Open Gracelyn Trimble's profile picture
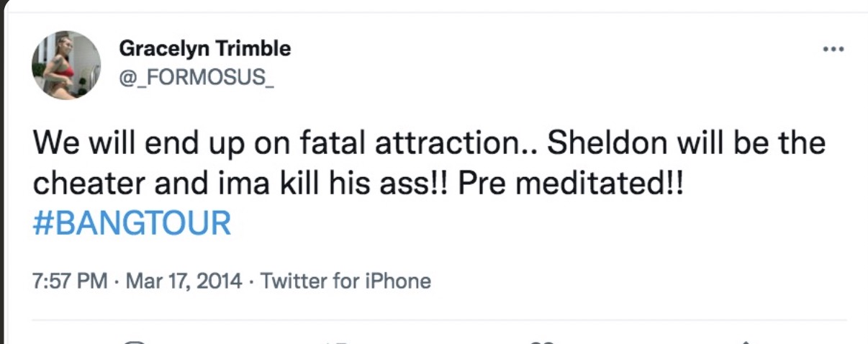This screenshot has height=344, width=868. pos(65,65)
